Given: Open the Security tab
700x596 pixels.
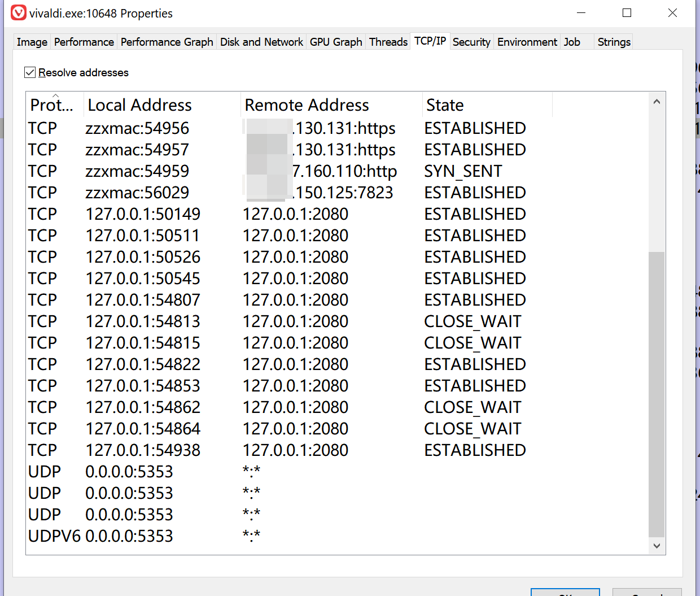Looking at the screenshot, I should 471,42.
